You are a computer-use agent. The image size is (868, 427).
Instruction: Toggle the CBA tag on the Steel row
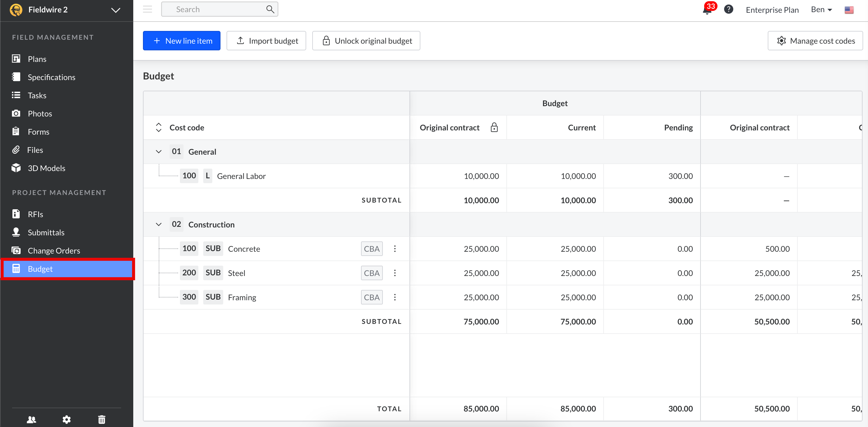(x=372, y=273)
